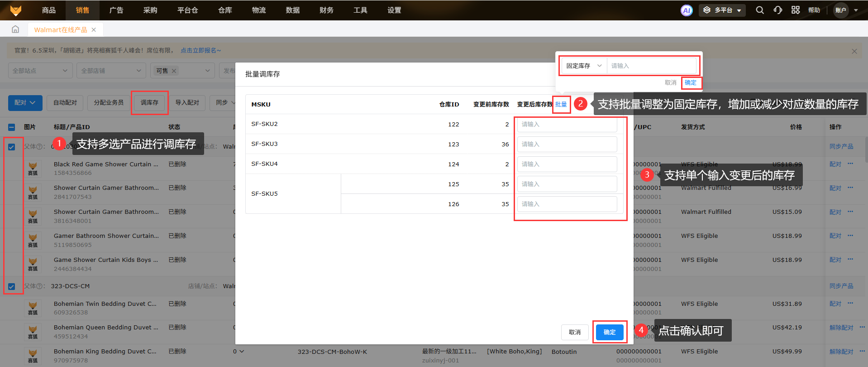Open the 数据 menu
868x367 pixels.
pos(293,10)
